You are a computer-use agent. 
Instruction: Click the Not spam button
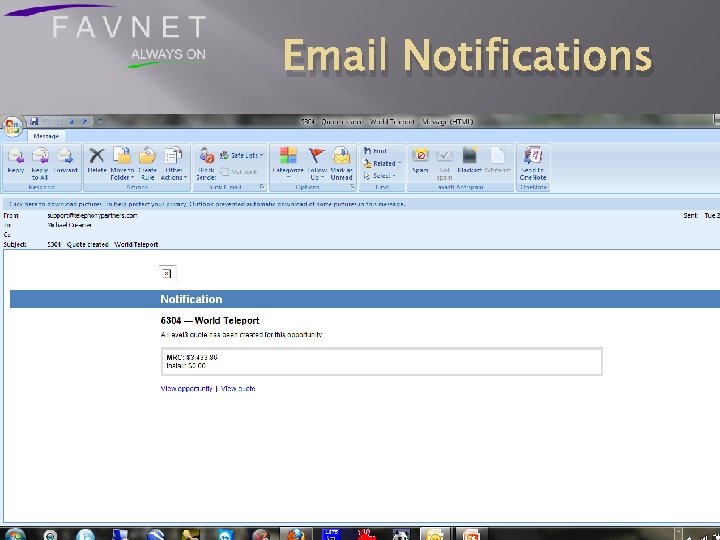(444, 164)
